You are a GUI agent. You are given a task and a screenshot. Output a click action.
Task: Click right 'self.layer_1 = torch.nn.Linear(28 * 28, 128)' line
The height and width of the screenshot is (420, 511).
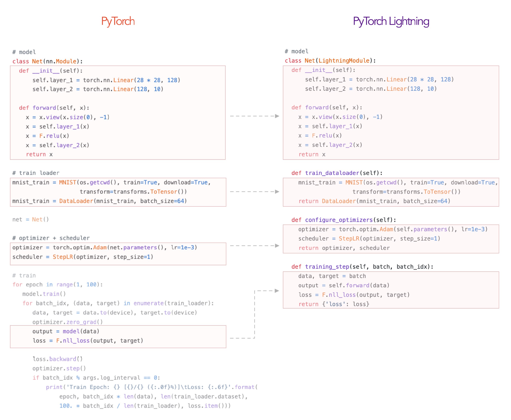(x=379, y=80)
